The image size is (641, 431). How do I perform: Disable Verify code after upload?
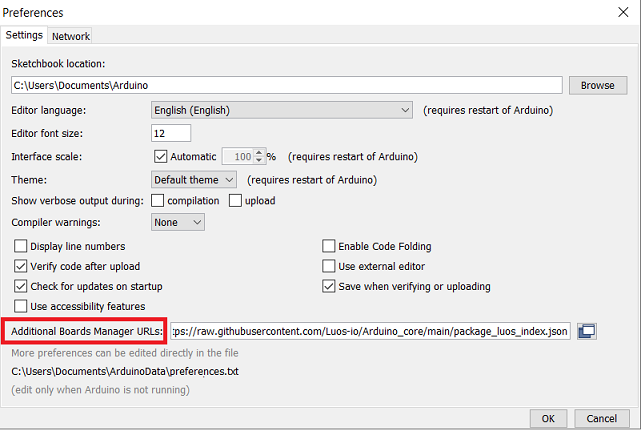(21, 266)
